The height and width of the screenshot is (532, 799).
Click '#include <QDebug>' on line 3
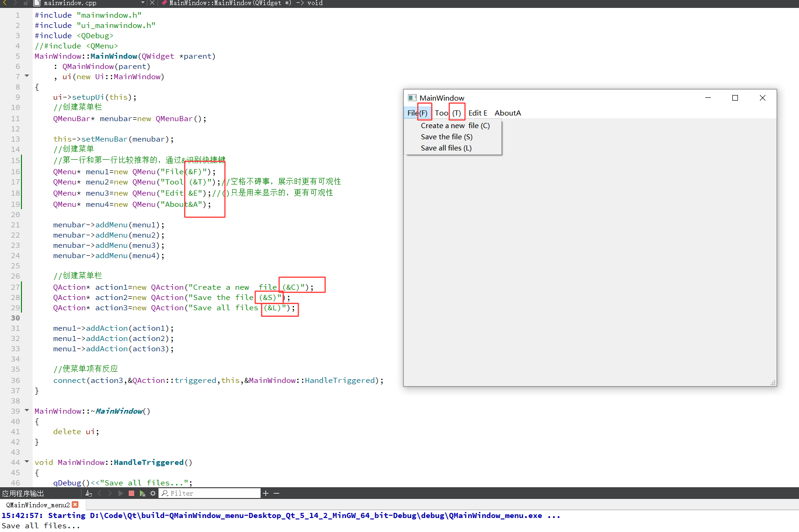tap(74, 35)
